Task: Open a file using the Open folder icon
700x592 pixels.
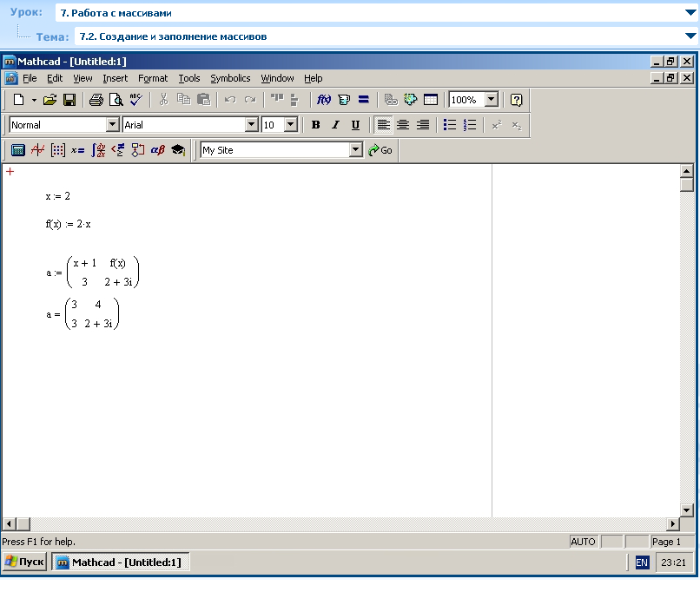Action: click(x=50, y=100)
